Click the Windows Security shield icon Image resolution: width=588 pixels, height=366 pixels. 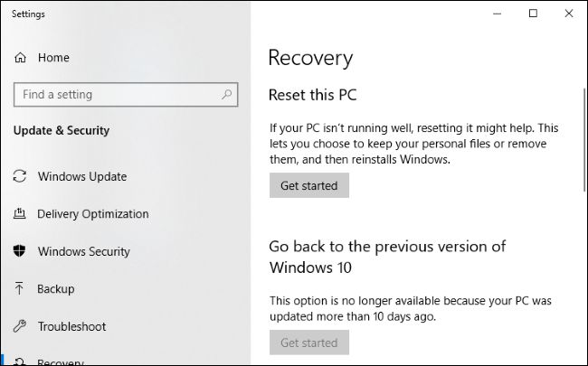[20, 252]
